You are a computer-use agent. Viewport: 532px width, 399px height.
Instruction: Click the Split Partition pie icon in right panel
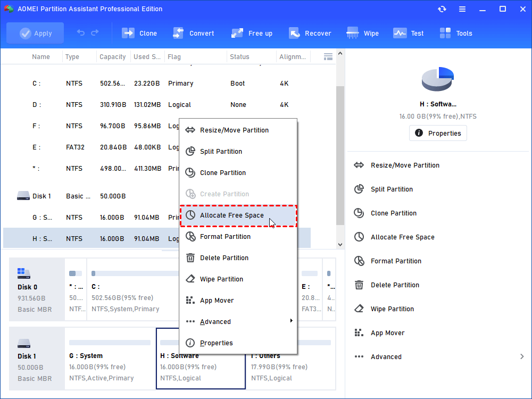pyautogui.click(x=359, y=189)
